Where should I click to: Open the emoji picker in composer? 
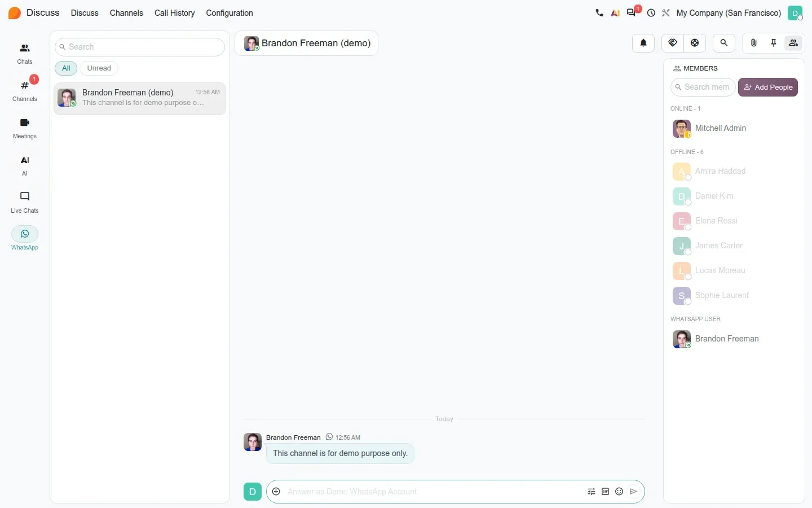point(619,492)
